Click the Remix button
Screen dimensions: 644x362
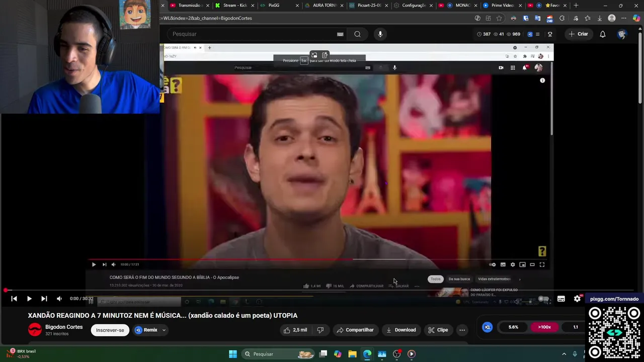[x=146, y=330]
